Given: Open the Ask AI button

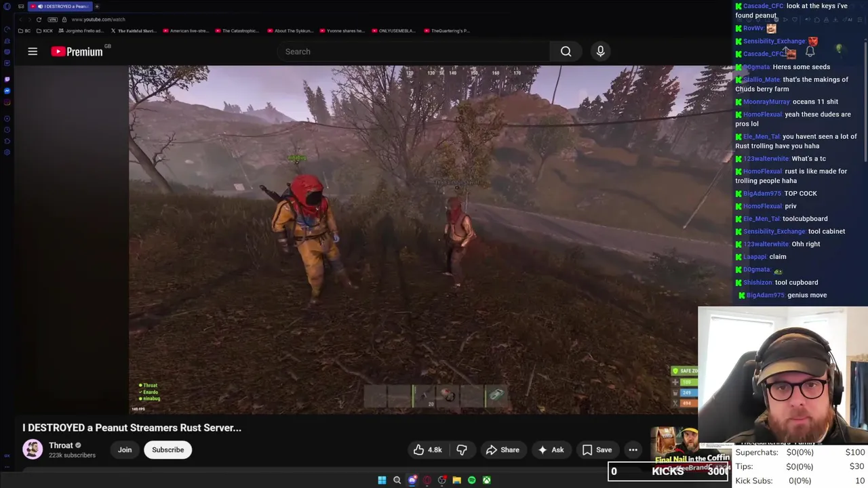Looking at the screenshot, I should point(551,449).
